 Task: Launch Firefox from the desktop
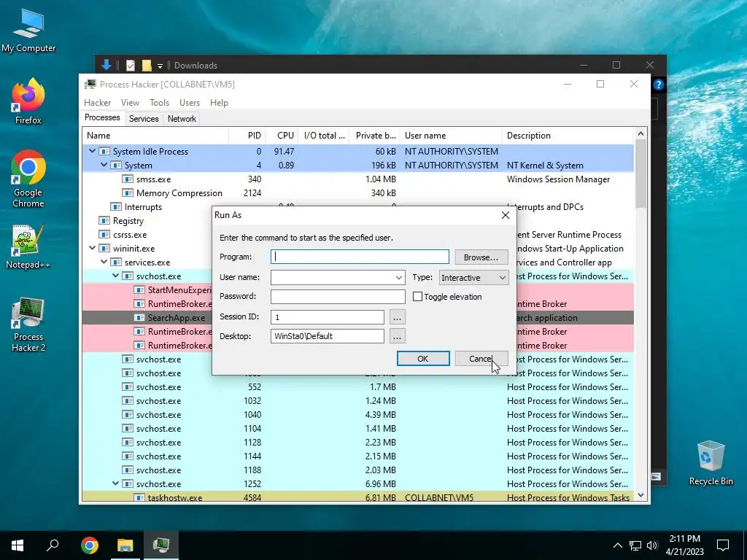(x=28, y=101)
